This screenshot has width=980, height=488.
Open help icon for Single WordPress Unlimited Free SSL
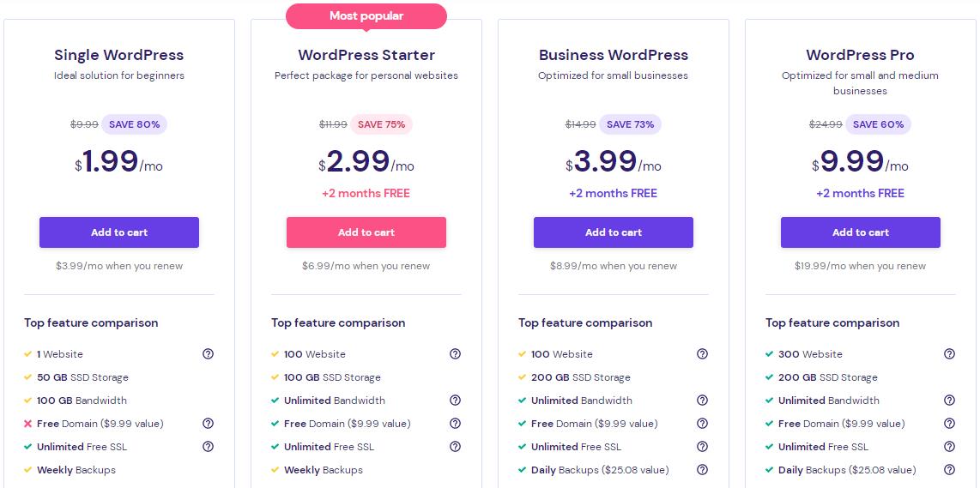208,447
